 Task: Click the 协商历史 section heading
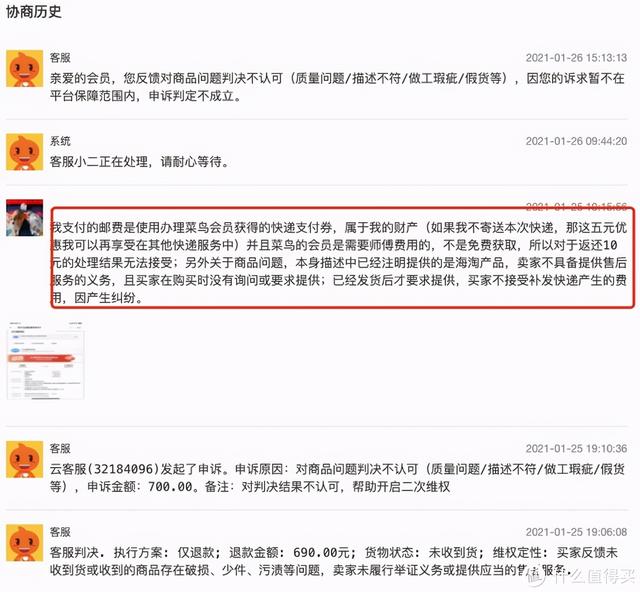tap(34, 11)
